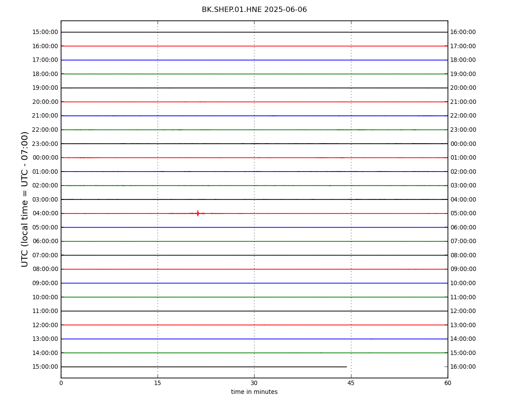This screenshot has width=509, height=420.
Task: Click left-axis label 23:00:00
Action: coord(45,144)
